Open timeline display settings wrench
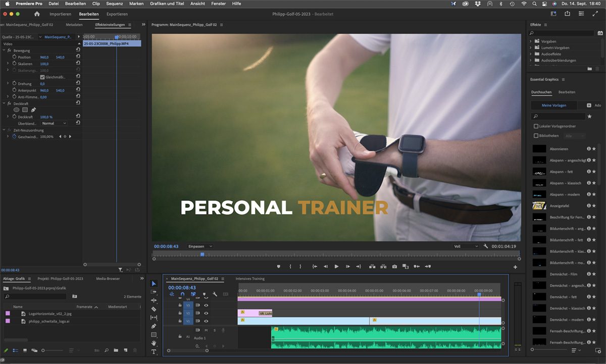The image size is (606, 364). tap(215, 294)
